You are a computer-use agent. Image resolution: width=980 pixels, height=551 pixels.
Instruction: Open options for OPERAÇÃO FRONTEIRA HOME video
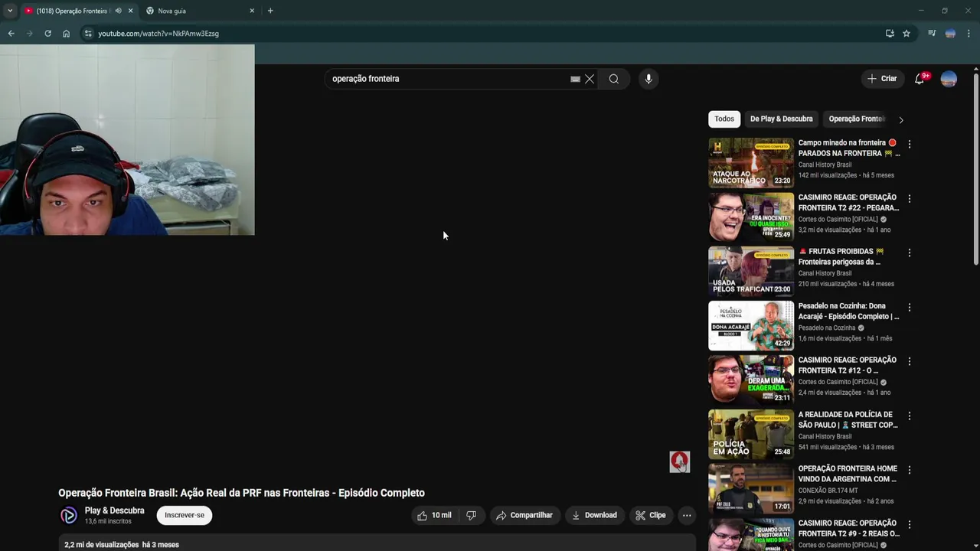click(x=910, y=470)
